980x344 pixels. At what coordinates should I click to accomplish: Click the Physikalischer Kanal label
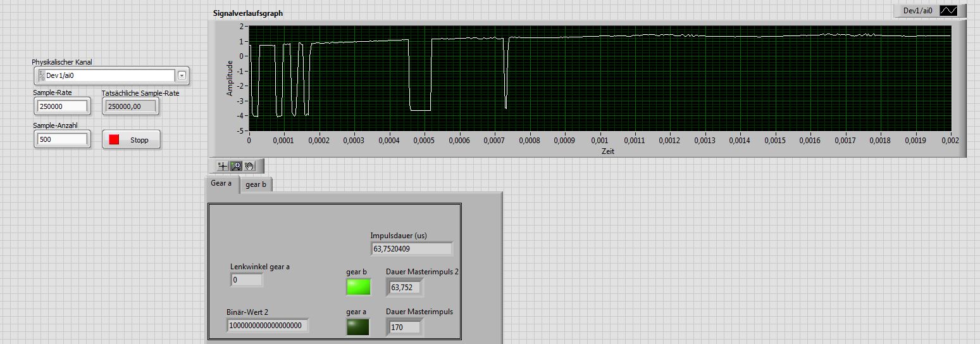point(63,62)
